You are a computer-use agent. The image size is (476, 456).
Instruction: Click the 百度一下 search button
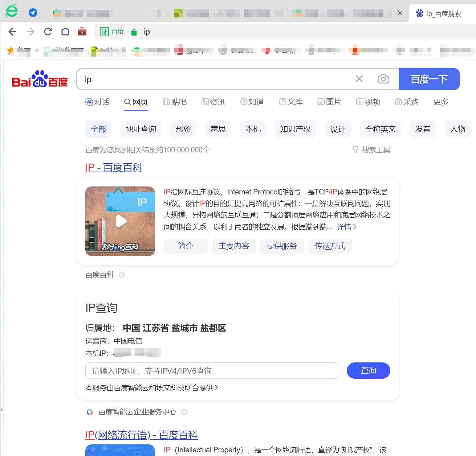pos(429,79)
